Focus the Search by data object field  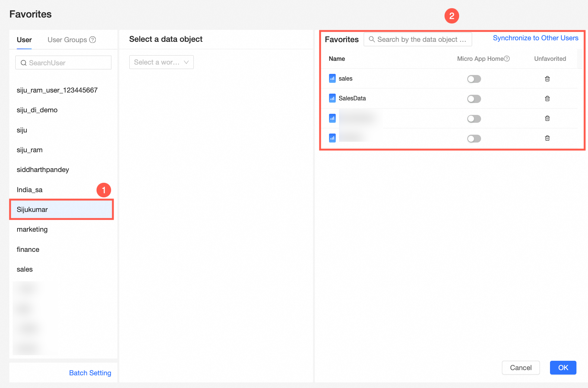[x=418, y=39]
